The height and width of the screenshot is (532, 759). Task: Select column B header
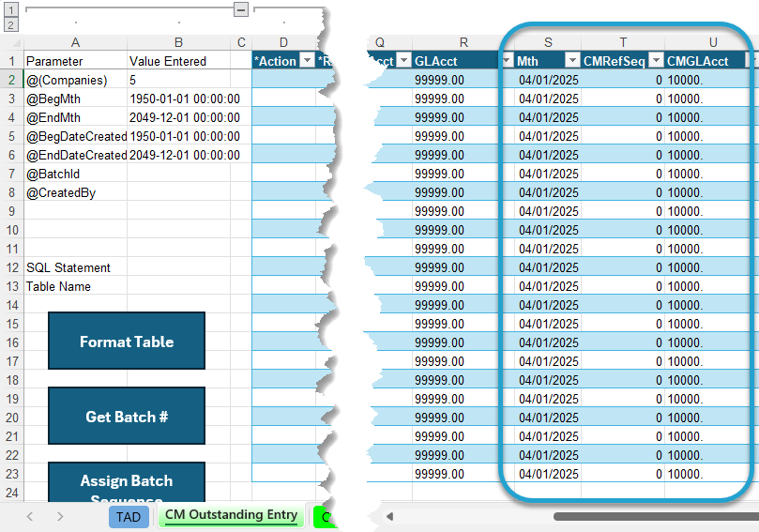pyautogui.click(x=178, y=42)
